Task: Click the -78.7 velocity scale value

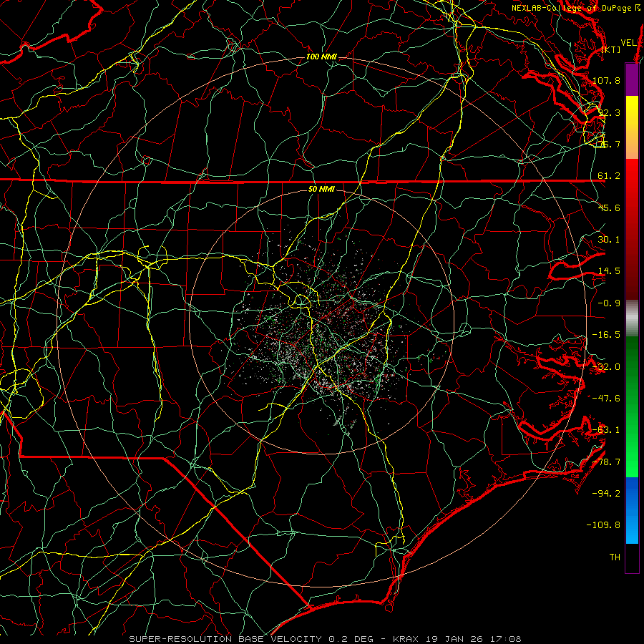Action: [606, 462]
